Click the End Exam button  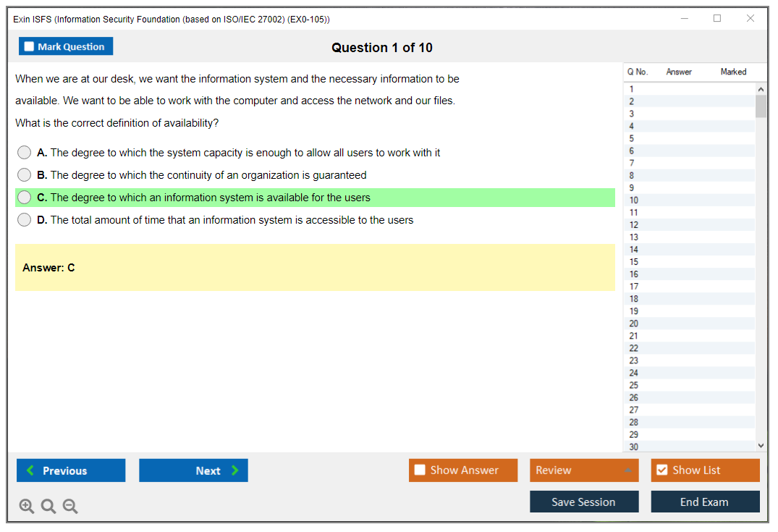(x=705, y=502)
